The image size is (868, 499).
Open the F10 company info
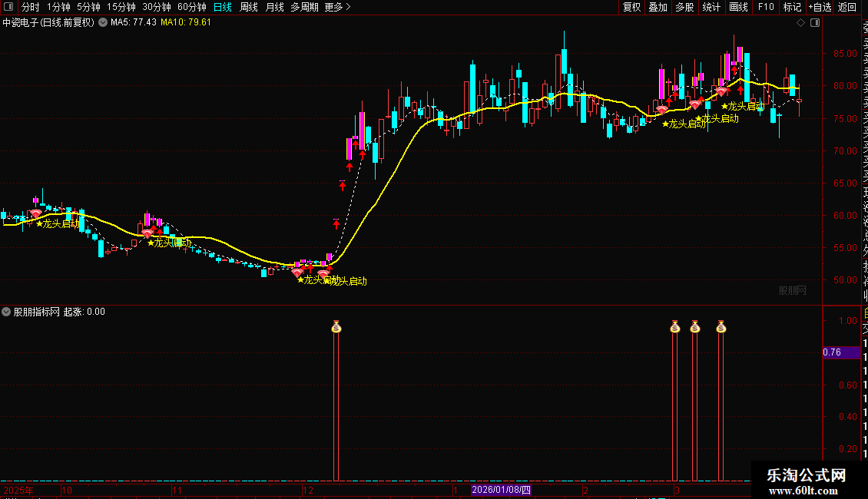click(766, 7)
